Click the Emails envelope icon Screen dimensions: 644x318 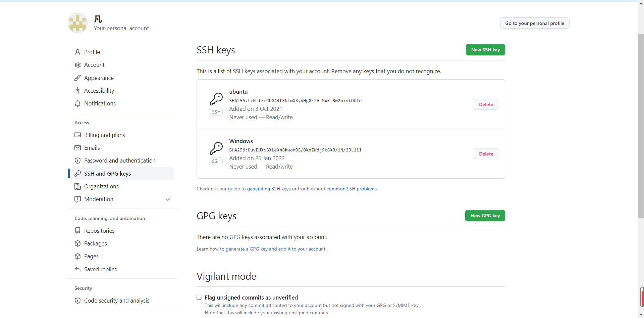(x=77, y=148)
